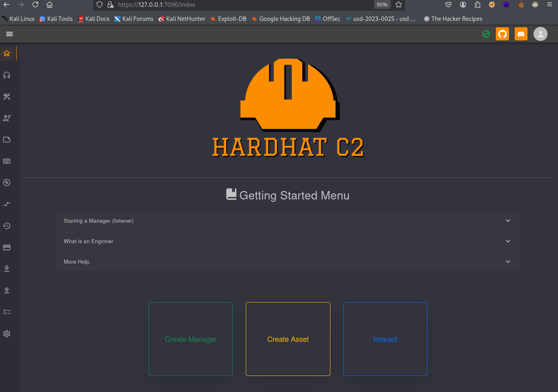The width and height of the screenshot is (558, 392).
Task: Click the browser Home button
Action: pyautogui.click(x=50, y=5)
